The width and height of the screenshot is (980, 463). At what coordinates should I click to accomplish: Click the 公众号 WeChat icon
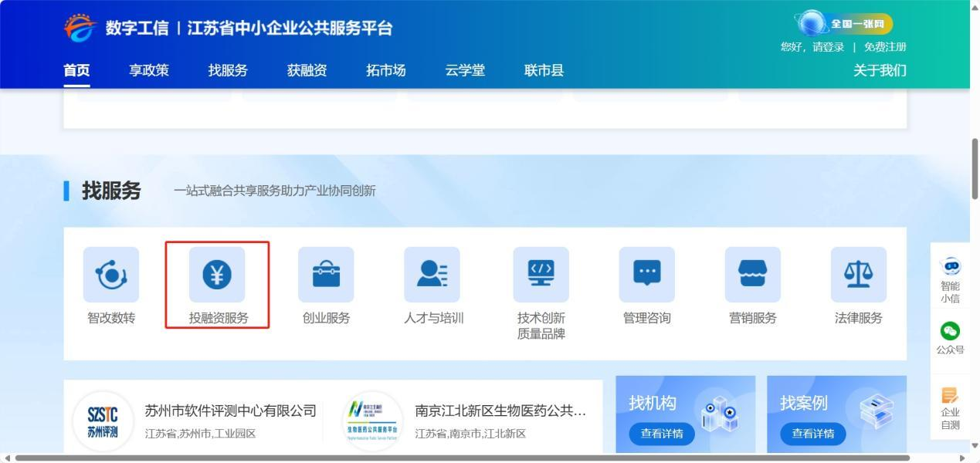(950, 337)
